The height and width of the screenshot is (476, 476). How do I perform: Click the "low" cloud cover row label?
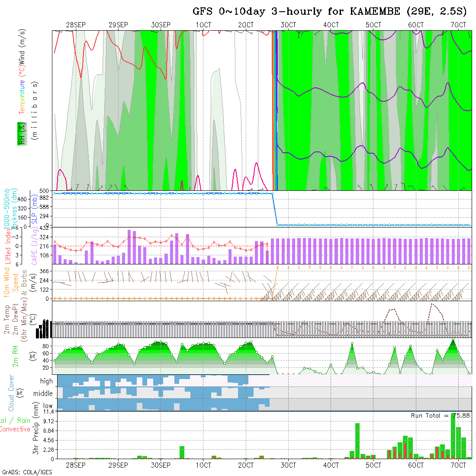click(48, 406)
